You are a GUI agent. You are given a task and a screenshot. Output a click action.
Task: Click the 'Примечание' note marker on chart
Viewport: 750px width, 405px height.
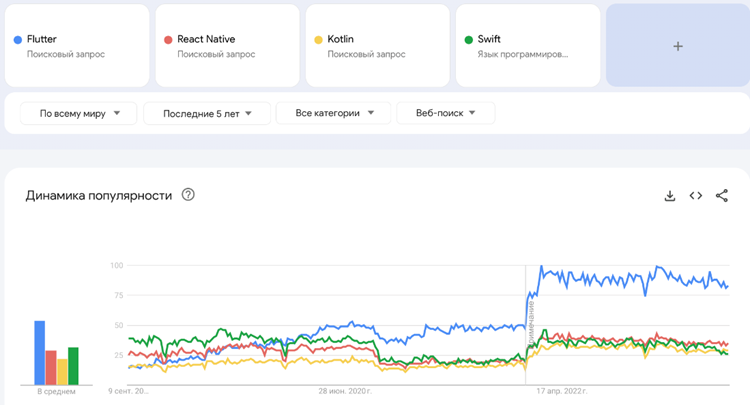(531, 324)
